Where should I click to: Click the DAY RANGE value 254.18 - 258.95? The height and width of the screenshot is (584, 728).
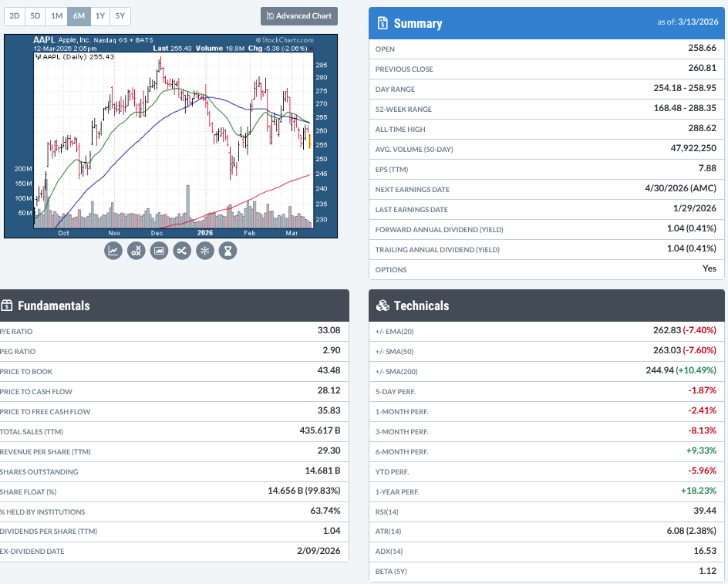point(685,88)
